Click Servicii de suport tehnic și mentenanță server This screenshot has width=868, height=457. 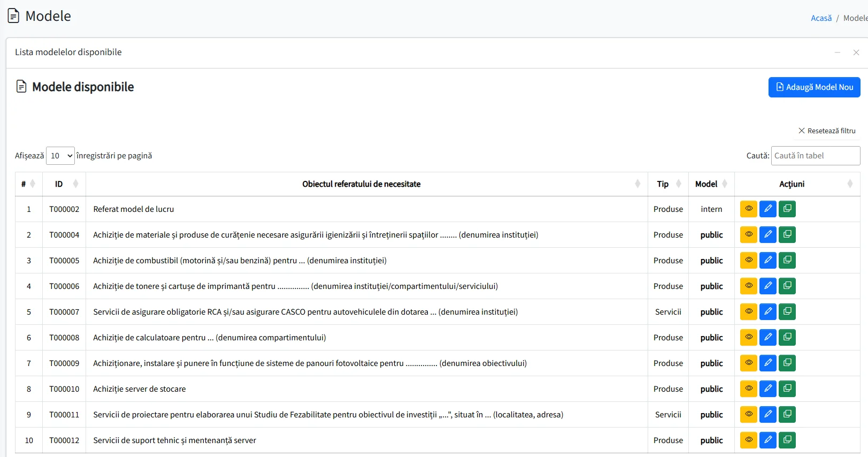click(x=174, y=440)
